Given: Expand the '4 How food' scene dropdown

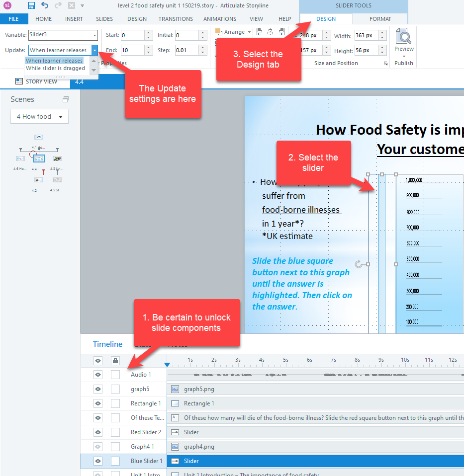Looking at the screenshot, I should pos(61,117).
